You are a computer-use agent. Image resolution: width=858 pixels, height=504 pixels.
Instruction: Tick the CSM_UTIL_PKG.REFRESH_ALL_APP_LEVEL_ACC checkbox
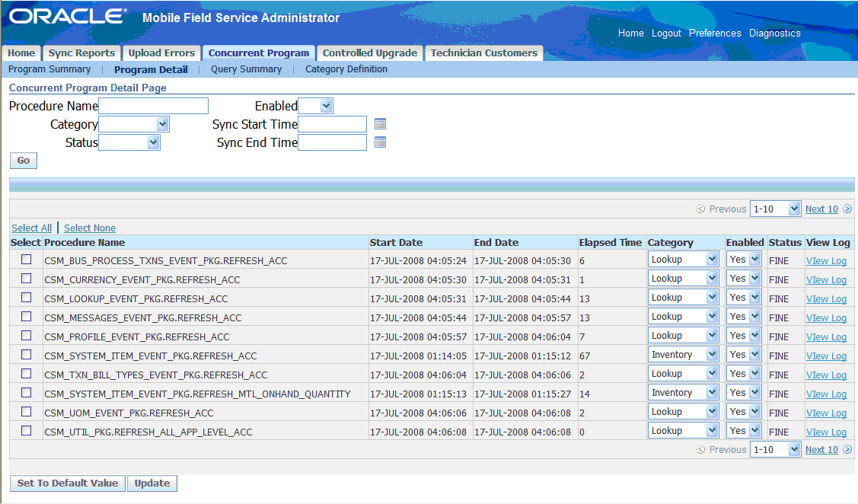point(26,431)
